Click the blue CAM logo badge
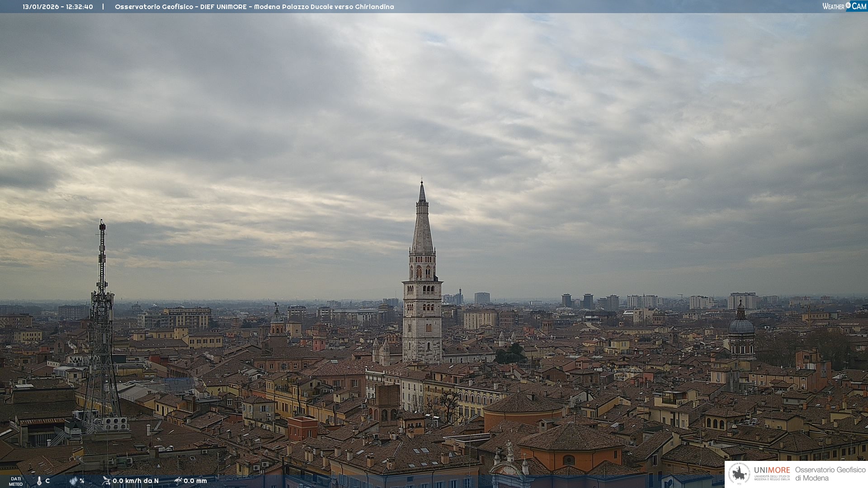Screen dimensions: 868x488 point(859,6)
